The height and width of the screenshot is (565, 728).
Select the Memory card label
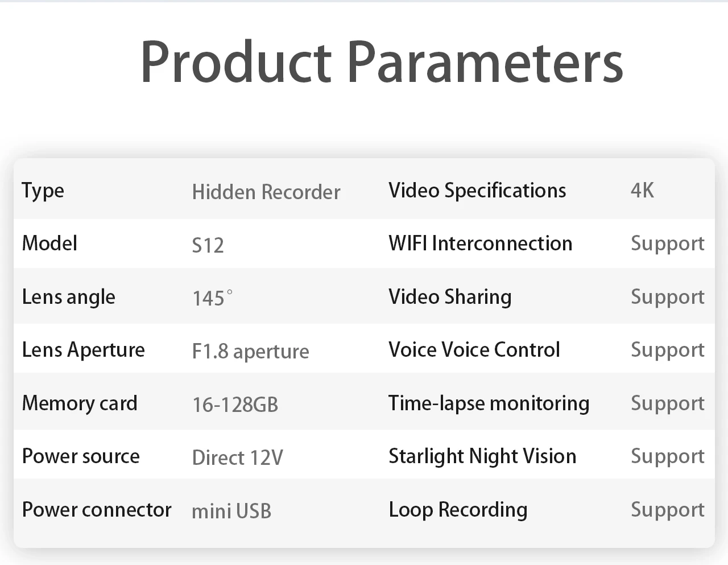click(x=80, y=403)
